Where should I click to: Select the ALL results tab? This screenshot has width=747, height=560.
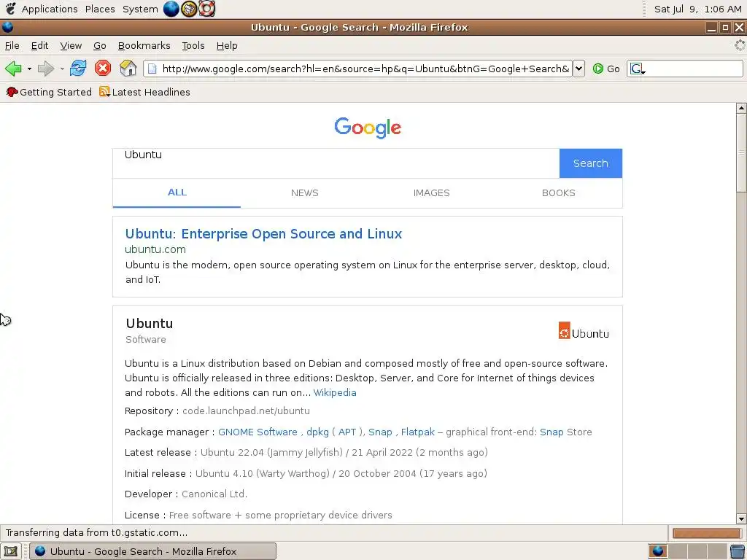pos(177,192)
